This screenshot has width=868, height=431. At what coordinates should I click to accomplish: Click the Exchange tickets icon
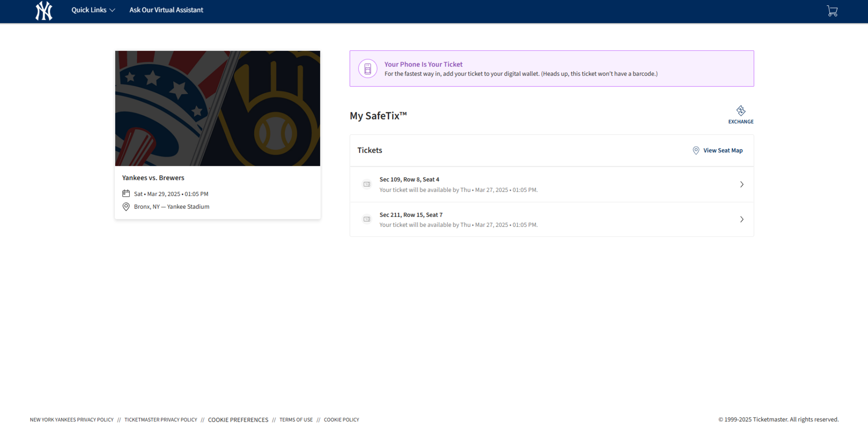coord(741,111)
